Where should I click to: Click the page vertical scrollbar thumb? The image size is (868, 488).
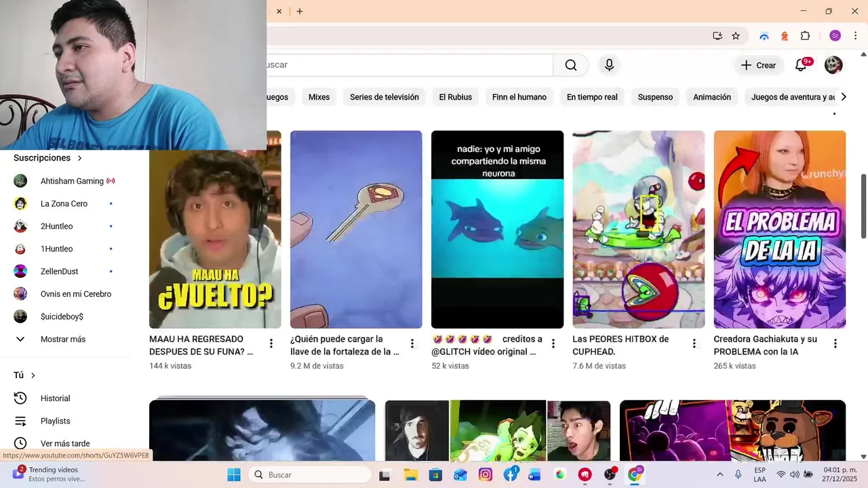(x=863, y=206)
